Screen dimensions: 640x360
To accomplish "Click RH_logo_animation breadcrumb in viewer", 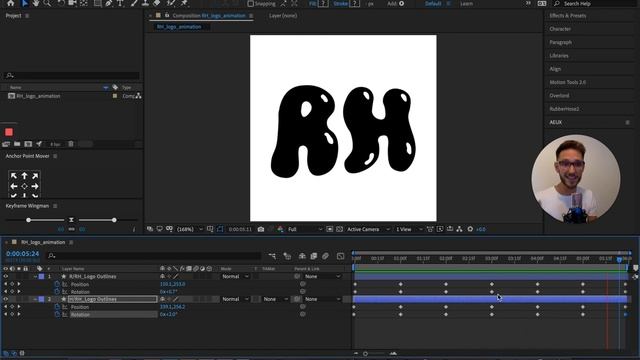I will click(x=179, y=27).
